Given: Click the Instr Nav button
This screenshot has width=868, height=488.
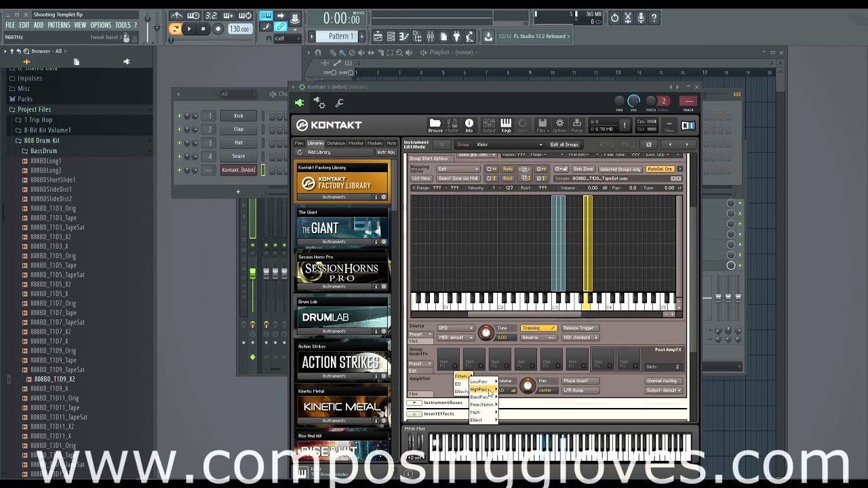Looking at the screenshot, I should coord(385,152).
